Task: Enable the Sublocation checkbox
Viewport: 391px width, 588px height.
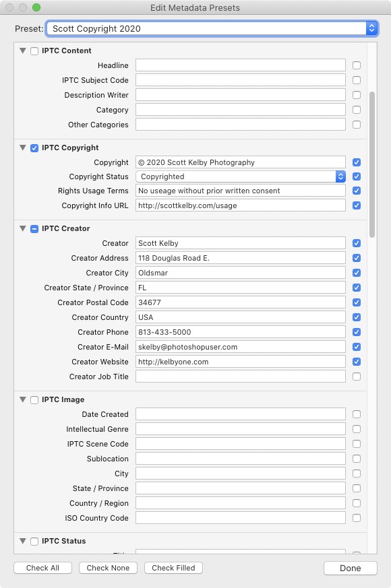Action: point(357,459)
